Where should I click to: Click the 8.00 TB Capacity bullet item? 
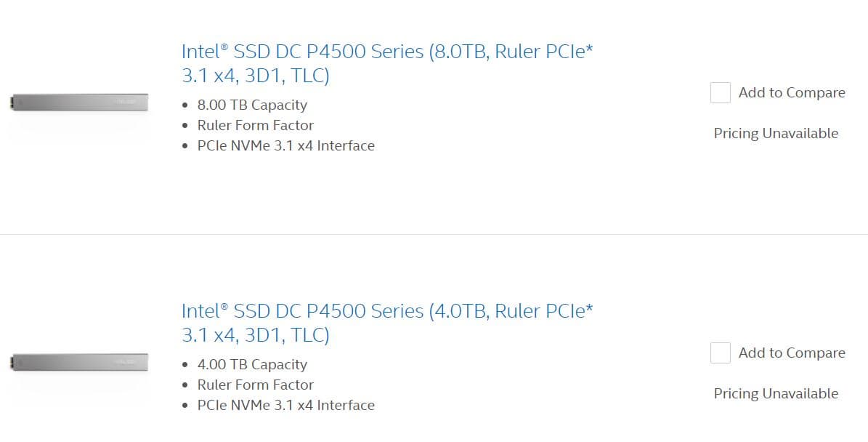pyautogui.click(x=252, y=105)
